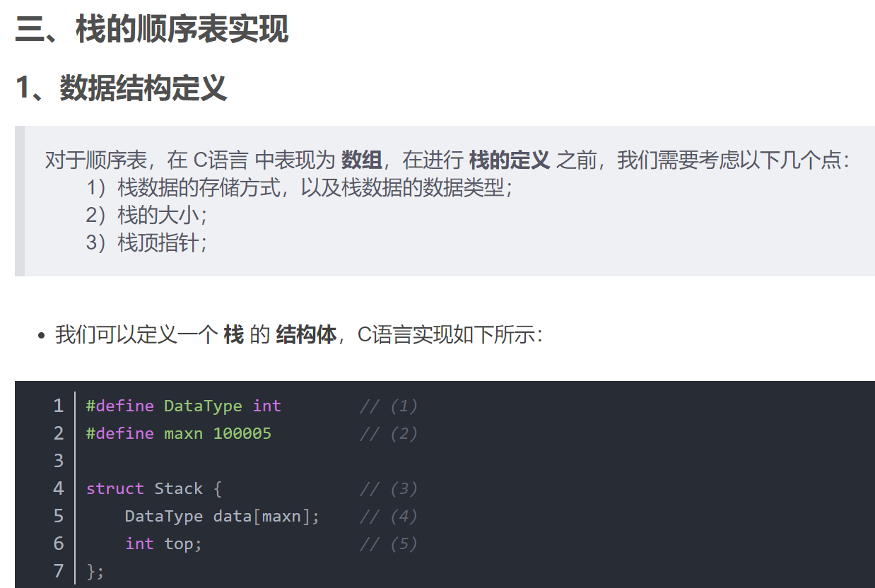This screenshot has height=588, width=875.
Task: Click line number 1 in code block
Action: 58,406
